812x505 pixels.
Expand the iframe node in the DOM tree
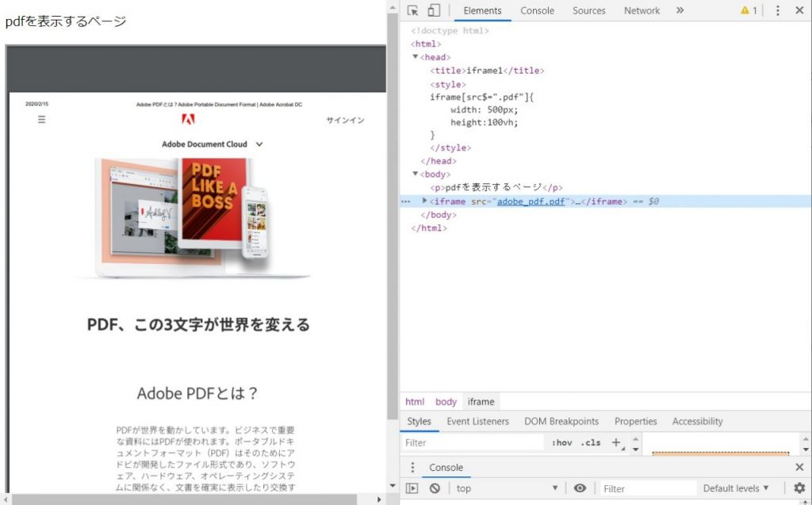coord(424,201)
